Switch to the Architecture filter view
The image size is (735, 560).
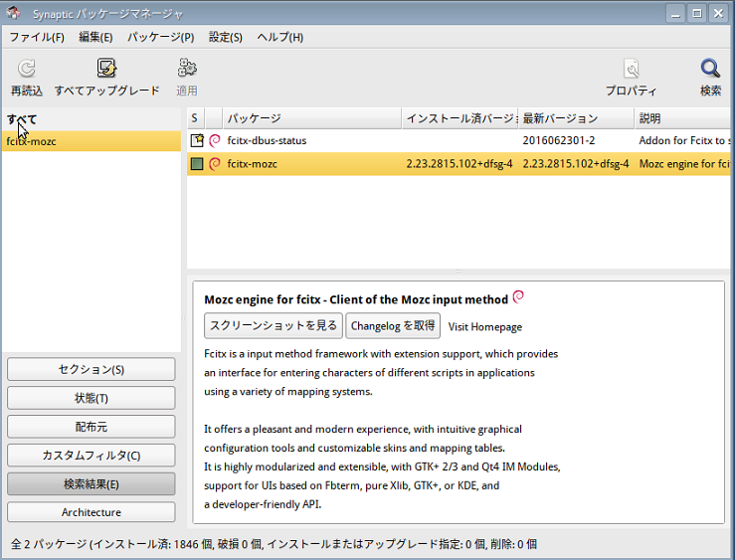(x=91, y=511)
